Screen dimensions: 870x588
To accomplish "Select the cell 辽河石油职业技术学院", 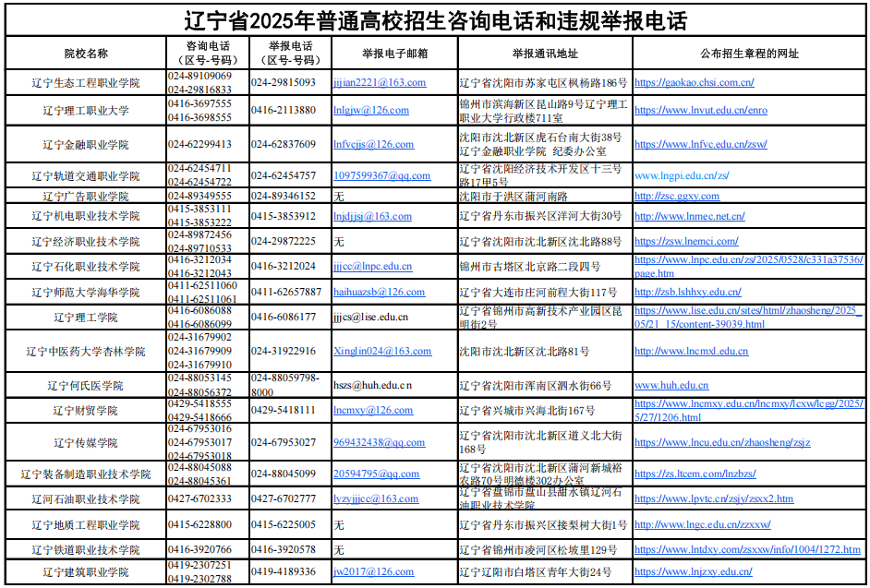I will [86, 498].
